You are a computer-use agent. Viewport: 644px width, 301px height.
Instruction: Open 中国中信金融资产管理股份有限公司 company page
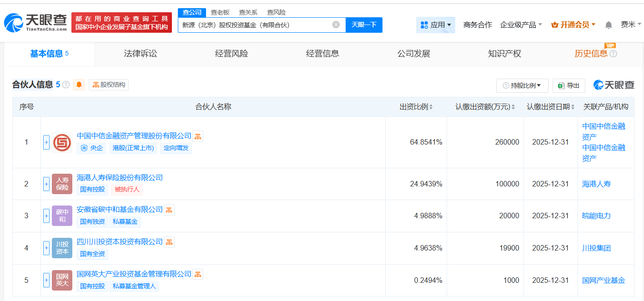(134, 136)
